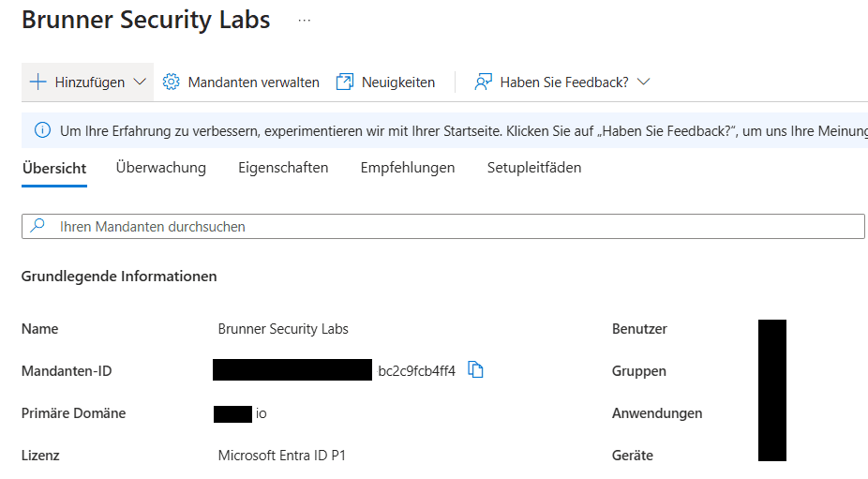Image resolution: width=868 pixels, height=479 pixels.
Task: Click the info icon in the banner
Action: pos(42,130)
